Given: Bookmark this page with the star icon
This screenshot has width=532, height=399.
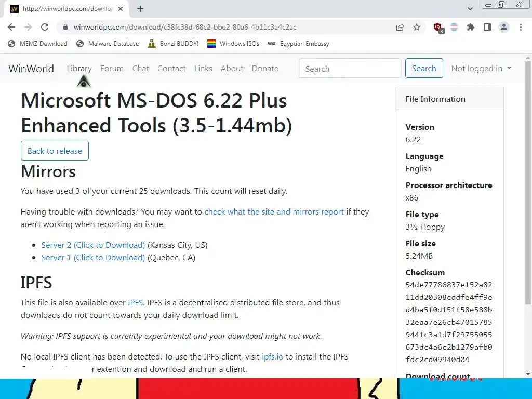Looking at the screenshot, I should [417, 27].
